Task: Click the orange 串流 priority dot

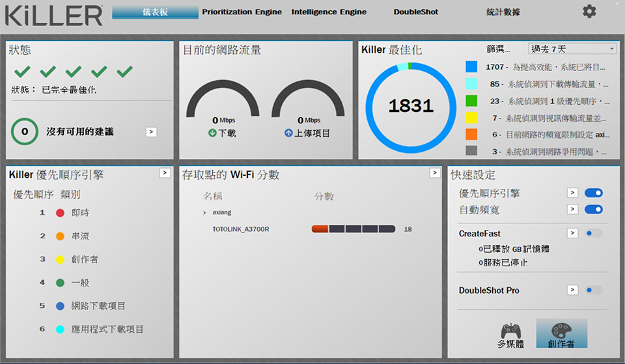Action: (60, 236)
